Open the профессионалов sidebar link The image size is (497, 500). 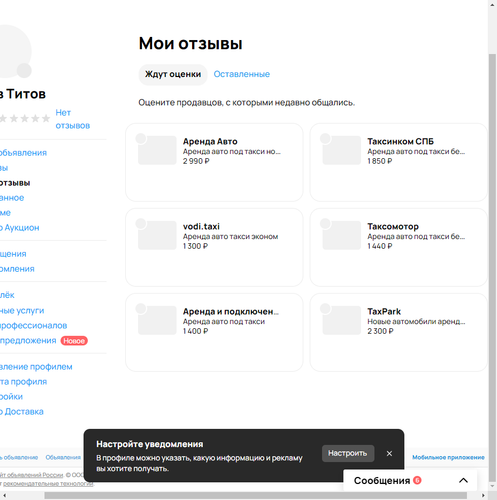(x=33, y=325)
